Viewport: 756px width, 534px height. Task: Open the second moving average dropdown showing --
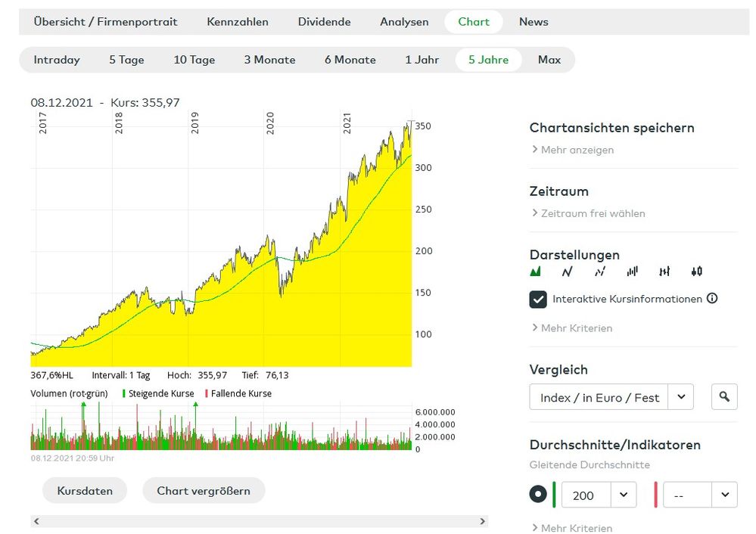pos(724,495)
